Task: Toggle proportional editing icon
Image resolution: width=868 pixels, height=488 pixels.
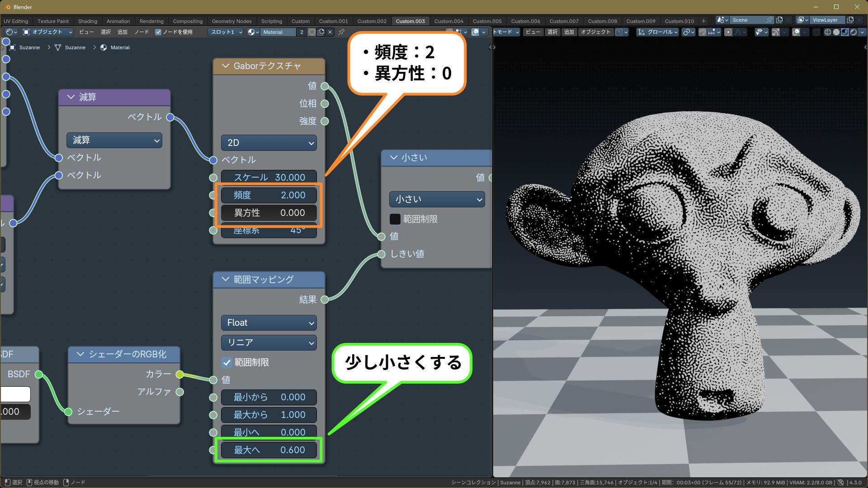Action: click(728, 32)
